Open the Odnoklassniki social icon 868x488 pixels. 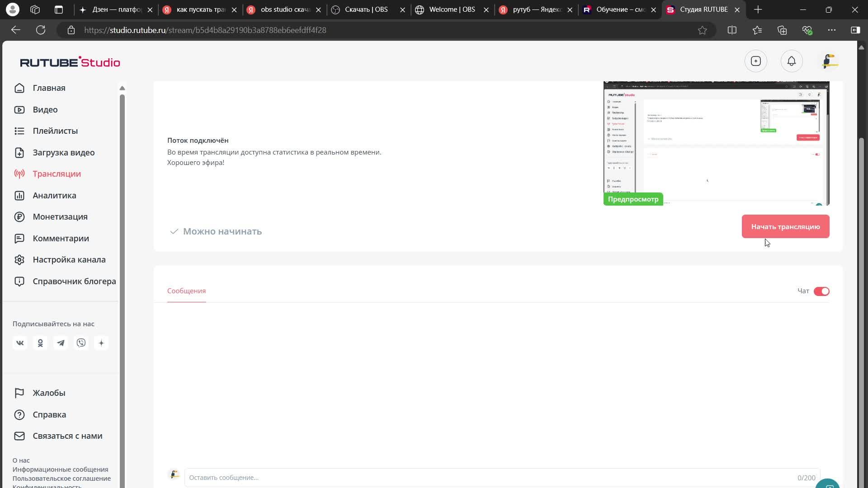pyautogui.click(x=40, y=343)
